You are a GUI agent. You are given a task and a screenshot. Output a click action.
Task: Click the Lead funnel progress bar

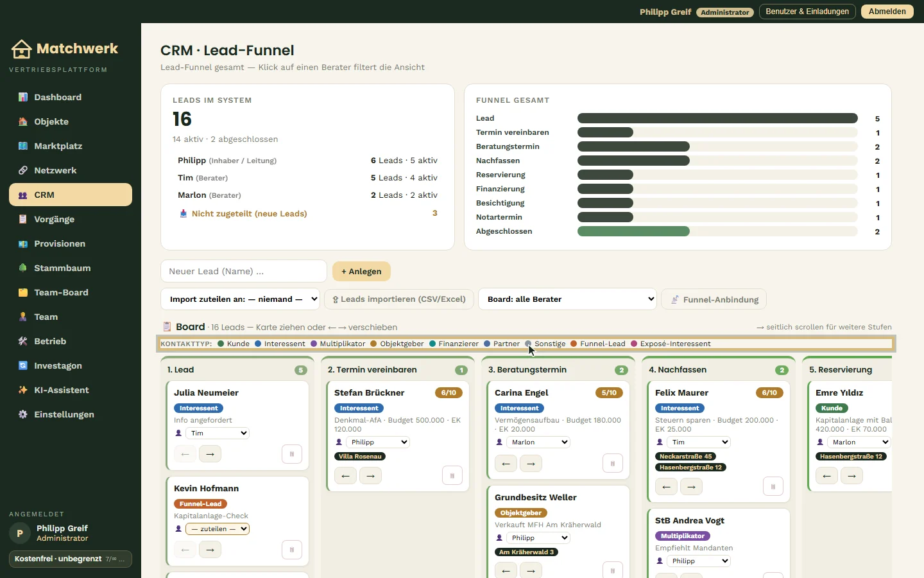click(x=717, y=118)
